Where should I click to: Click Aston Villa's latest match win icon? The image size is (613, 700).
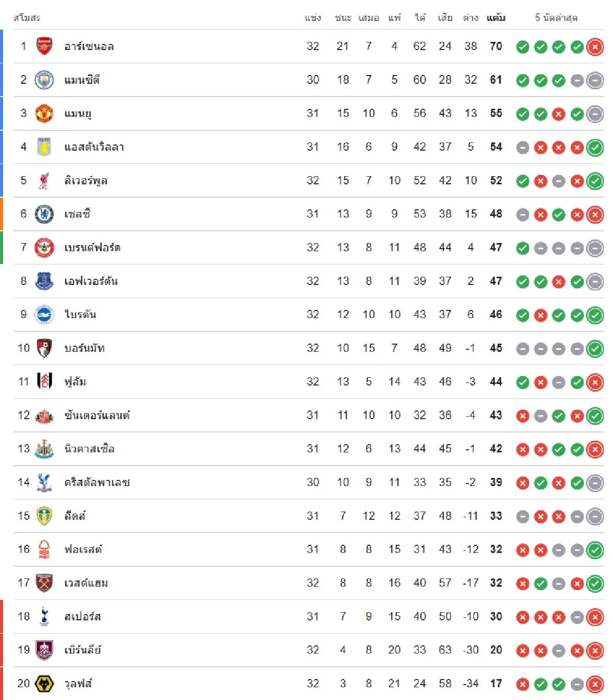click(x=595, y=148)
